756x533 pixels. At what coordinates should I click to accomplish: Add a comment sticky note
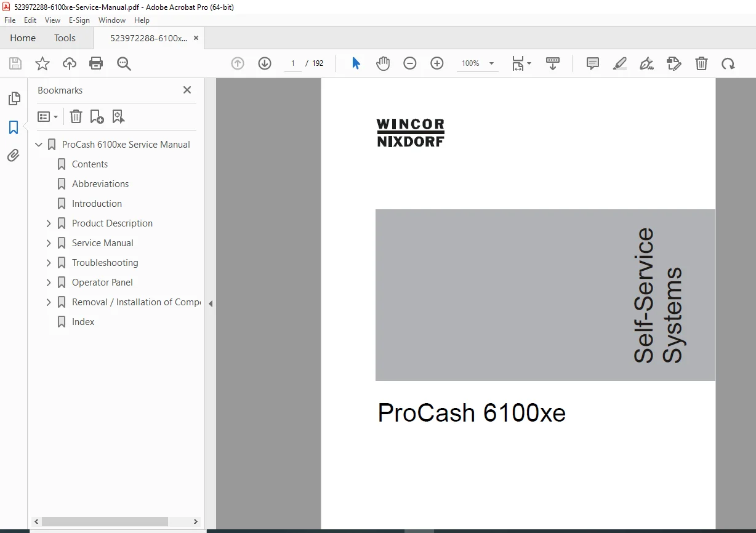coord(593,63)
